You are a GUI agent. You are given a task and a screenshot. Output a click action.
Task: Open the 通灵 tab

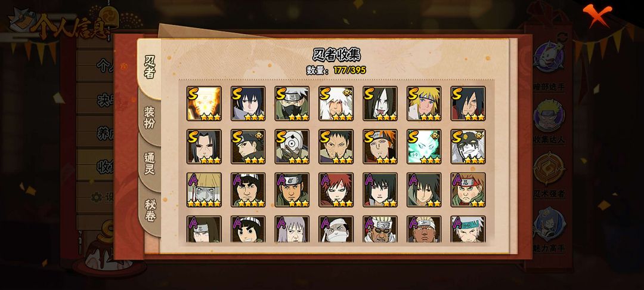click(x=150, y=164)
